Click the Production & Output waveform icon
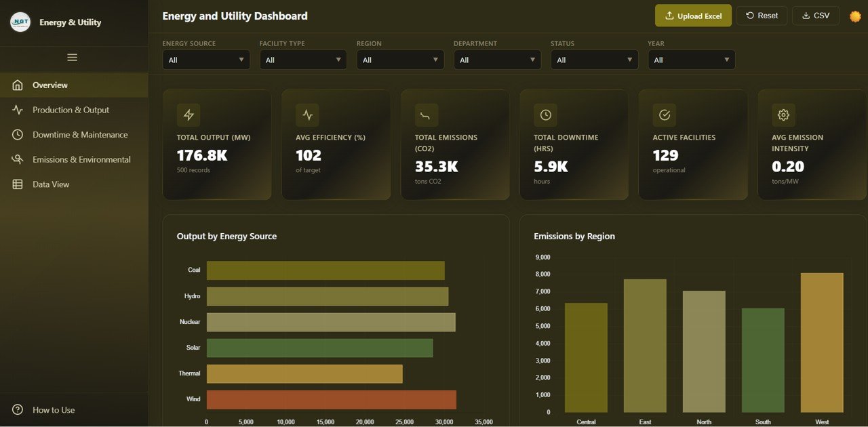 [x=18, y=109]
